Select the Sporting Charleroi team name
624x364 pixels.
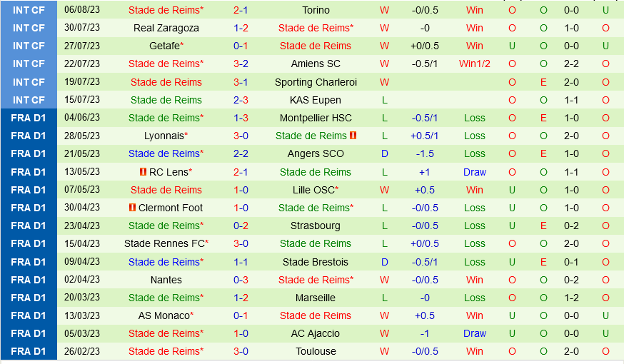pyautogui.click(x=316, y=82)
